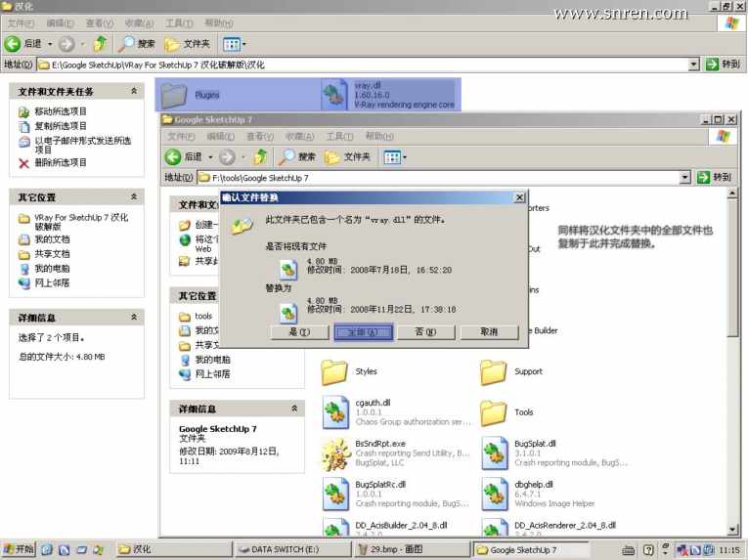748x560 pixels.
Task: Click 转到 Go button in SketchUp window
Action: (x=714, y=178)
